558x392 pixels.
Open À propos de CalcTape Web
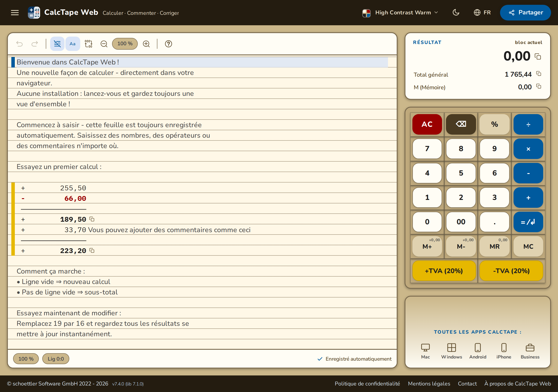coord(517,384)
